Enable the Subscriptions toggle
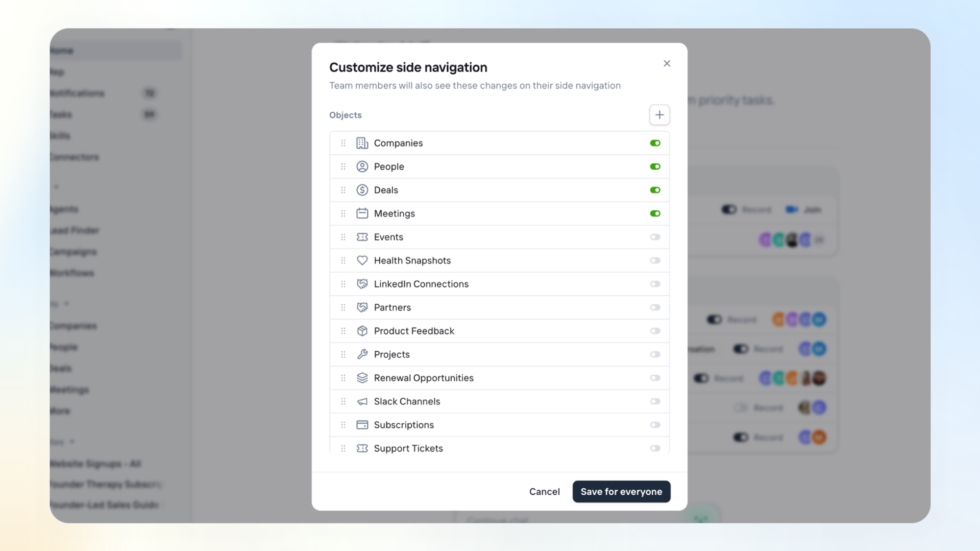 655,425
